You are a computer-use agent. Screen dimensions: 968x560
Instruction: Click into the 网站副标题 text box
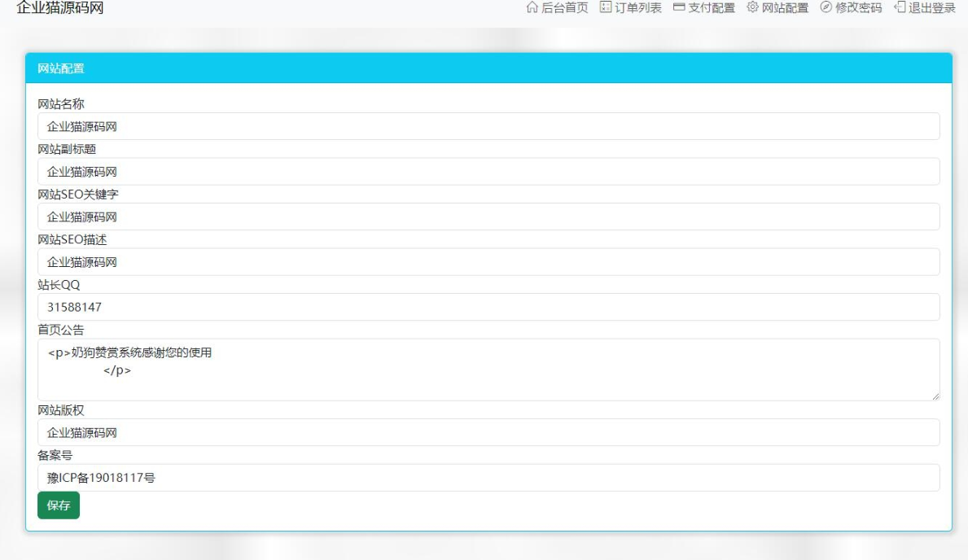(488, 172)
